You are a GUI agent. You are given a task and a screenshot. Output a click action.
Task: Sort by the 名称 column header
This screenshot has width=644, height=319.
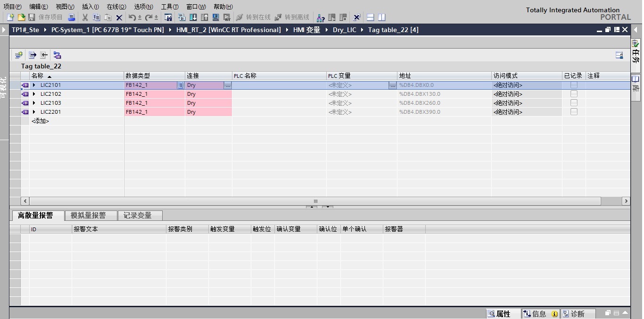tap(76, 76)
